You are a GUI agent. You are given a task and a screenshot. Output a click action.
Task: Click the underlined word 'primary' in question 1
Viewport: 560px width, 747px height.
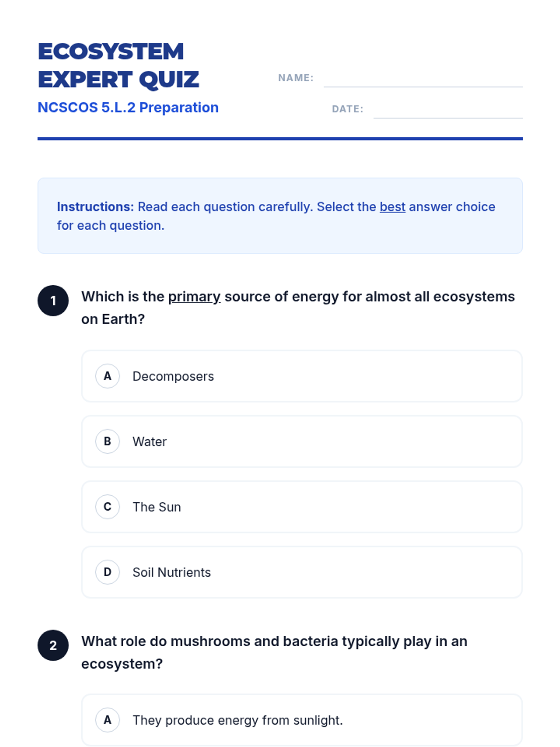pyautogui.click(x=194, y=297)
